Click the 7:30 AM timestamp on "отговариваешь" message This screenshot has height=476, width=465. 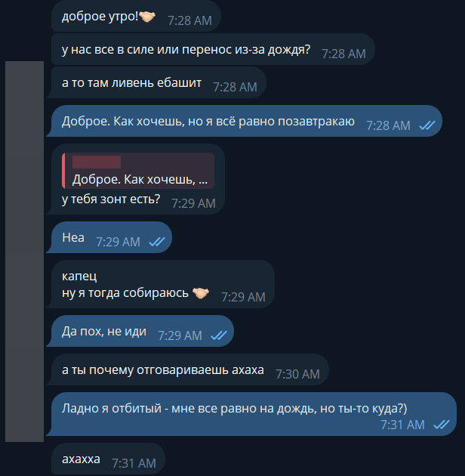(x=297, y=374)
